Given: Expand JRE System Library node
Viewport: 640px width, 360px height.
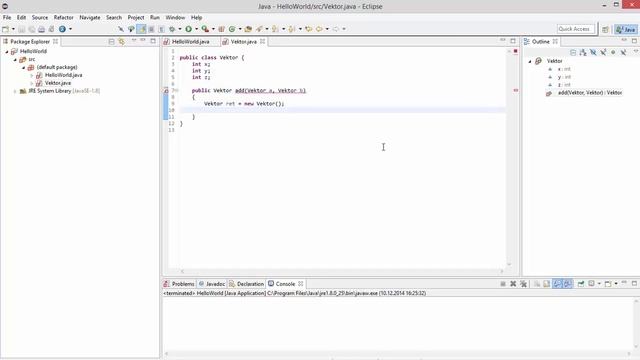Looking at the screenshot, I should click(x=15, y=91).
